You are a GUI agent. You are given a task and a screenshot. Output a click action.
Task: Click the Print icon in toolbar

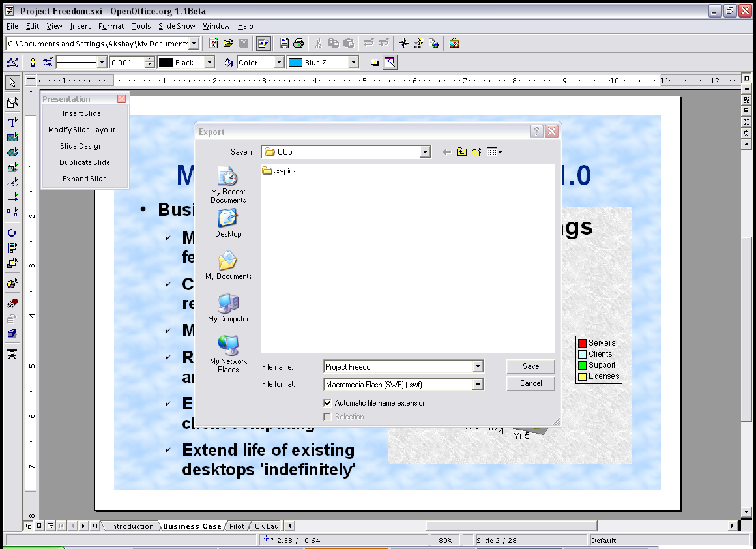298,44
